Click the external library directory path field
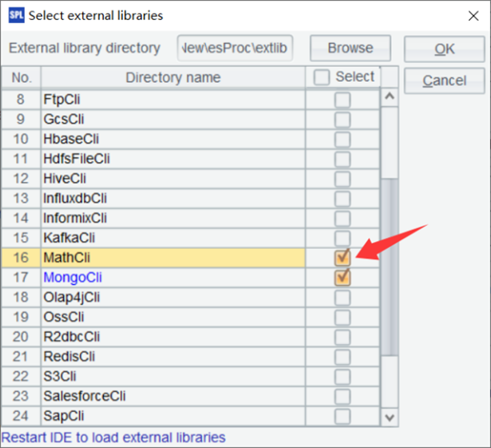Screen dimensions: 491x448 [235, 48]
